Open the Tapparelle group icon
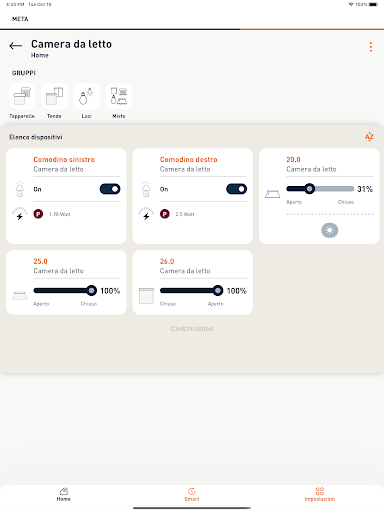Image resolution: width=384 pixels, height=512 pixels. click(22, 96)
